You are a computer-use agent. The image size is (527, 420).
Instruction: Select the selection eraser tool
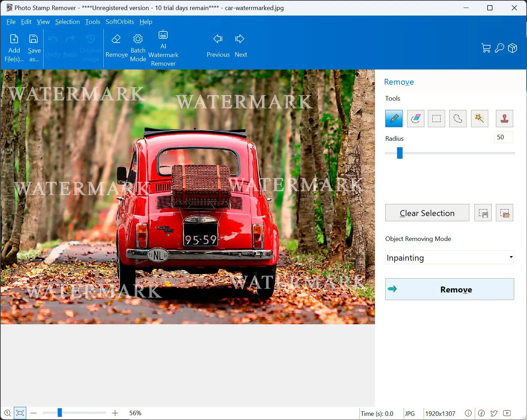(x=415, y=119)
